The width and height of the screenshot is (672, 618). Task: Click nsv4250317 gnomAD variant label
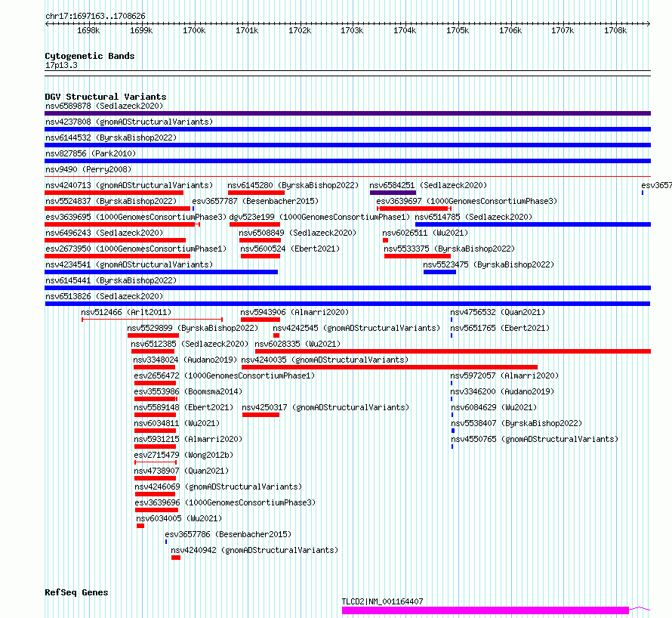(x=325, y=407)
